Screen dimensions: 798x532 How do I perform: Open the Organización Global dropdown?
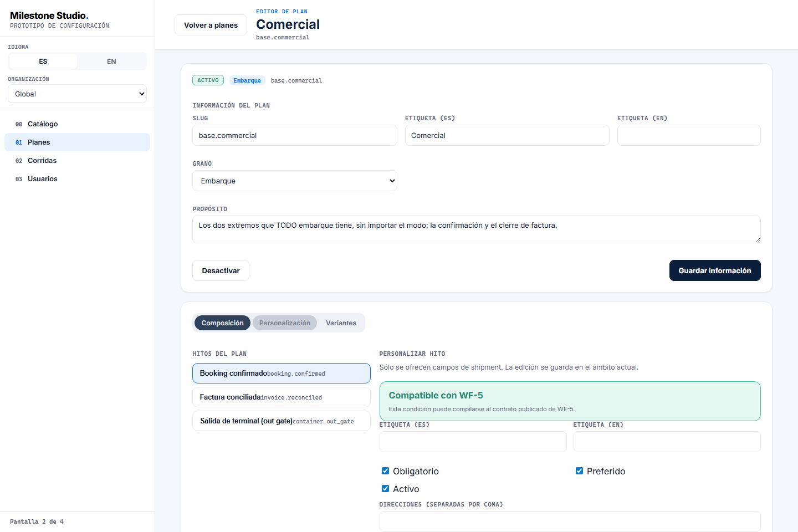coord(77,94)
